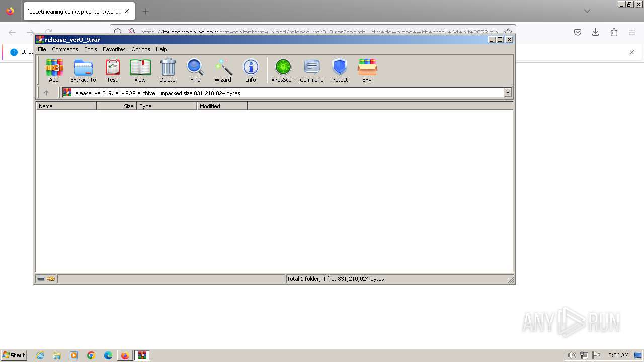Open the Favorites menu

[114, 49]
